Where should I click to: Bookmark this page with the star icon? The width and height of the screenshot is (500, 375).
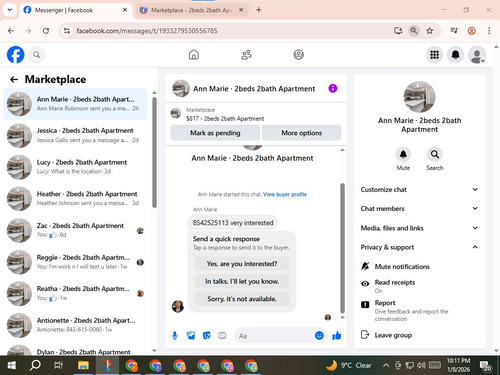pyautogui.click(x=430, y=31)
